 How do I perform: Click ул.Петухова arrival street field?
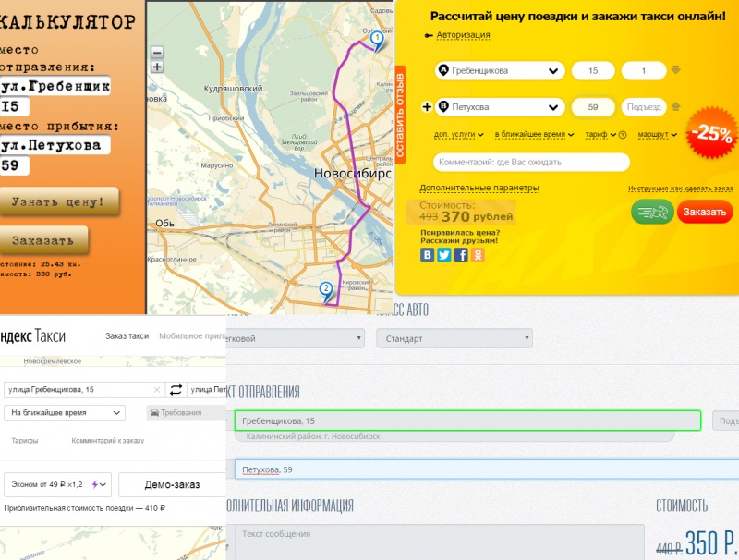pos(55,145)
